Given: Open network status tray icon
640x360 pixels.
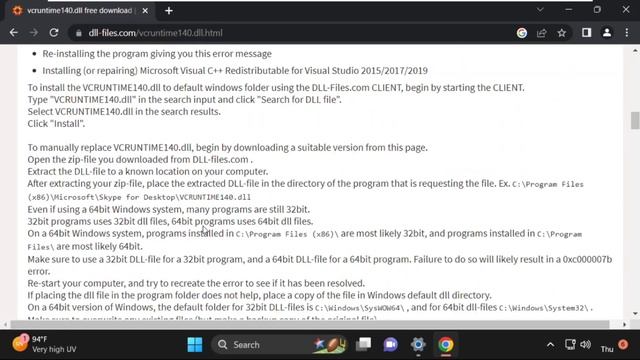Looking at the screenshot, I should 570,344.
